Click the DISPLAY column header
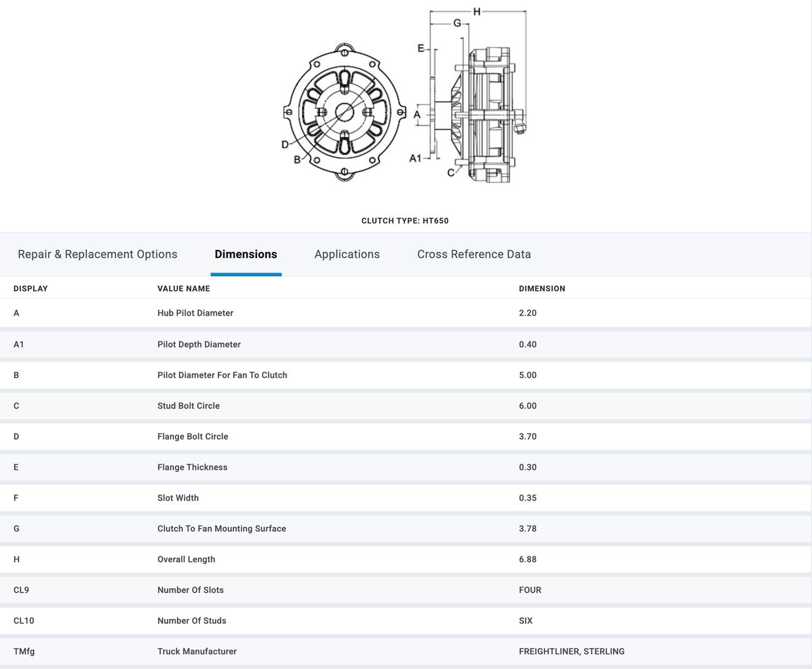812x669 pixels. coord(31,289)
